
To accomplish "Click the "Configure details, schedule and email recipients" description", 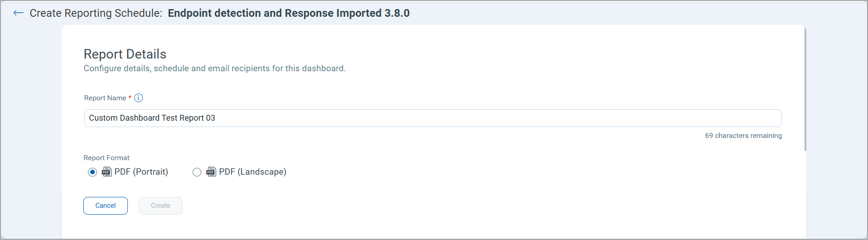I will tap(214, 69).
